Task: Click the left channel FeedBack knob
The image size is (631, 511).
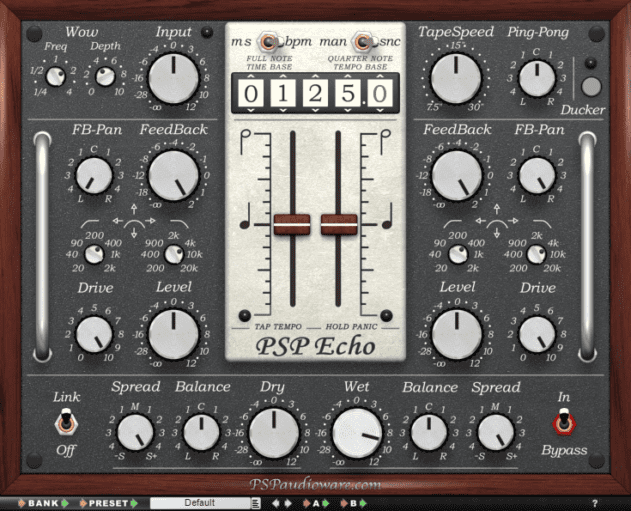Action: 173,176
